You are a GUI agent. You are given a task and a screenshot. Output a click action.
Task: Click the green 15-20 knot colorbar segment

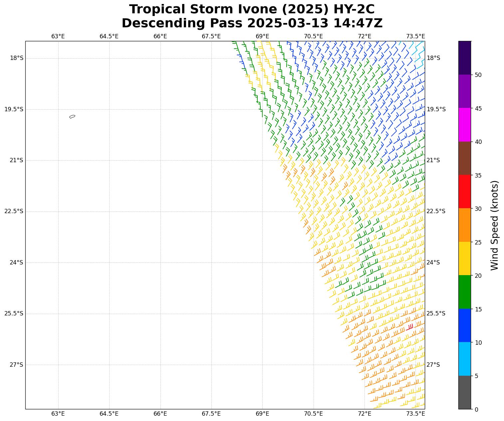point(464,292)
